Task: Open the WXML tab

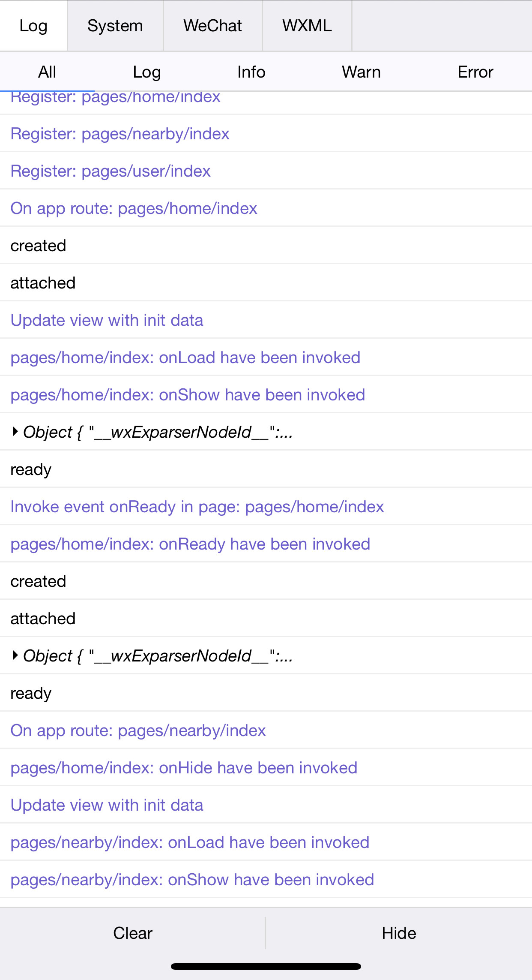Action: point(307,26)
